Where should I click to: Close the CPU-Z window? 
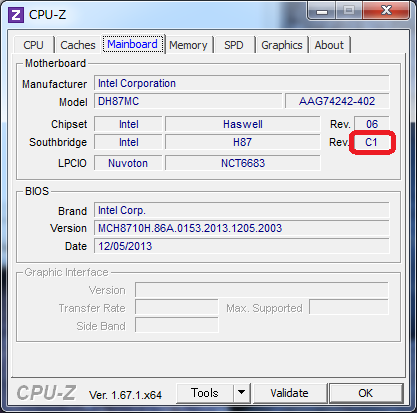pyautogui.click(x=386, y=11)
